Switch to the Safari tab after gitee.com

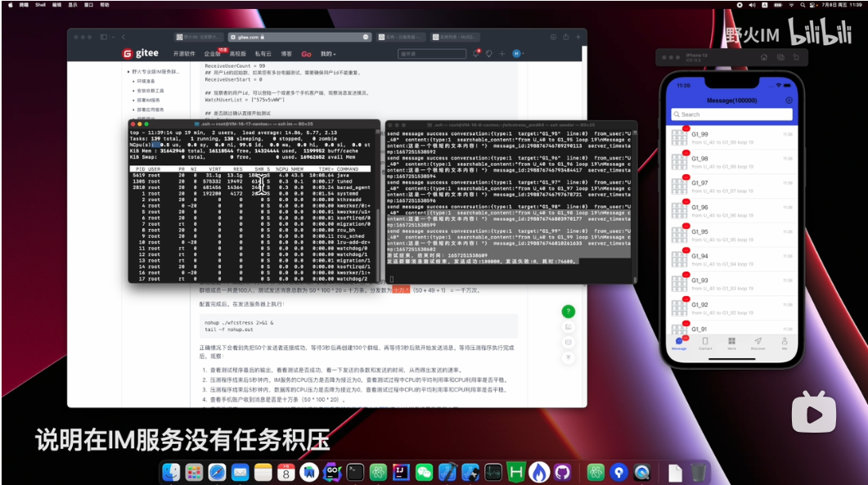point(400,37)
